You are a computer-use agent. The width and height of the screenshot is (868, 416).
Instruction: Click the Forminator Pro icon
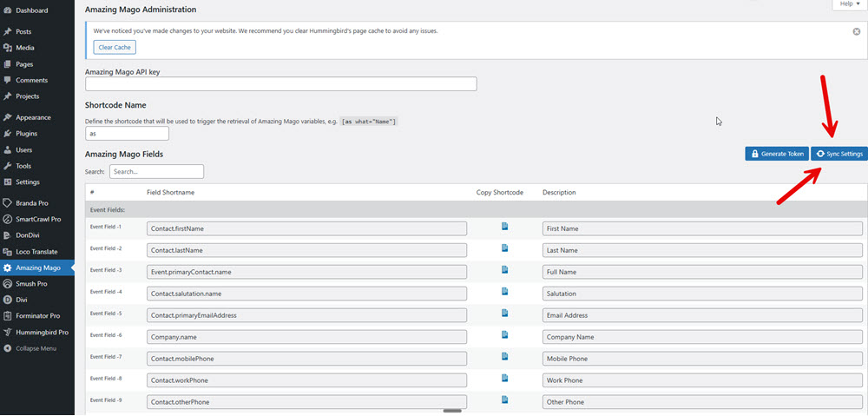click(x=7, y=316)
